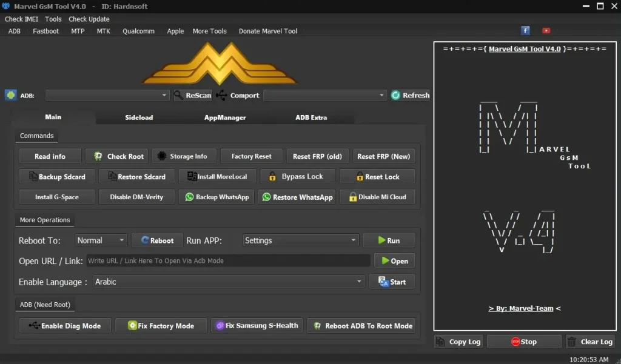Open the Tools menu
The height and width of the screenshot is (364, 621).
click(x=53, y=19)
